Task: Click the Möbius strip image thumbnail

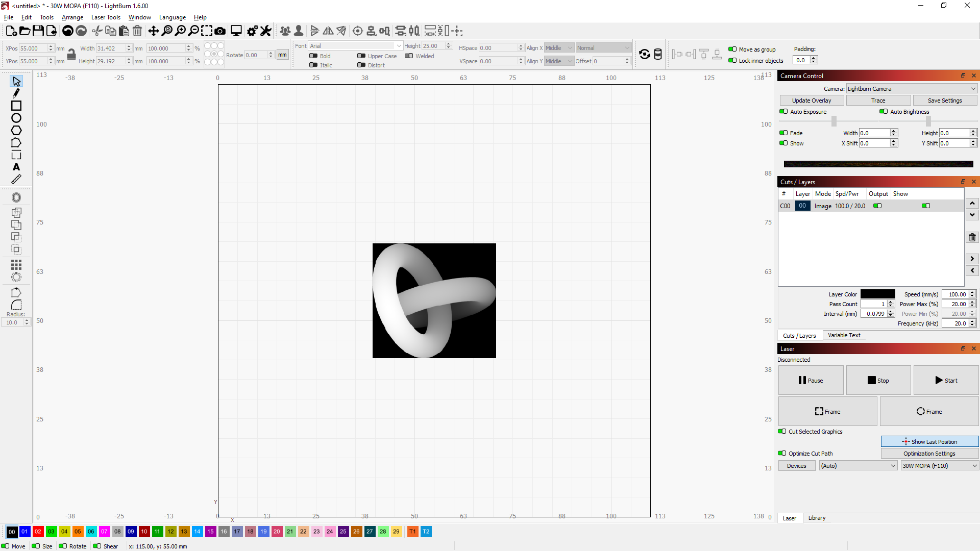Action: (x=434, y=300)
